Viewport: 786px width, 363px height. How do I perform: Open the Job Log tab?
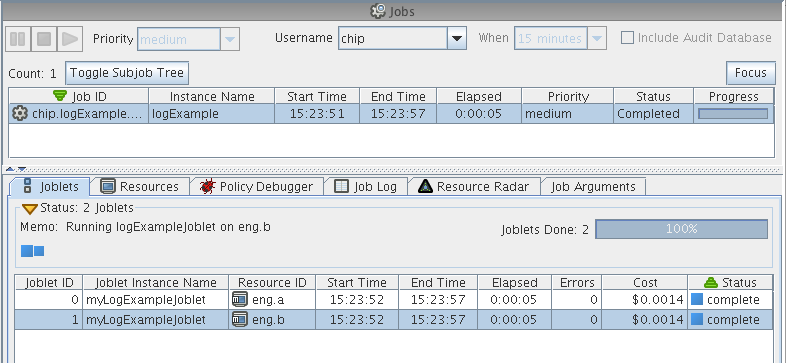pos(365,187)
